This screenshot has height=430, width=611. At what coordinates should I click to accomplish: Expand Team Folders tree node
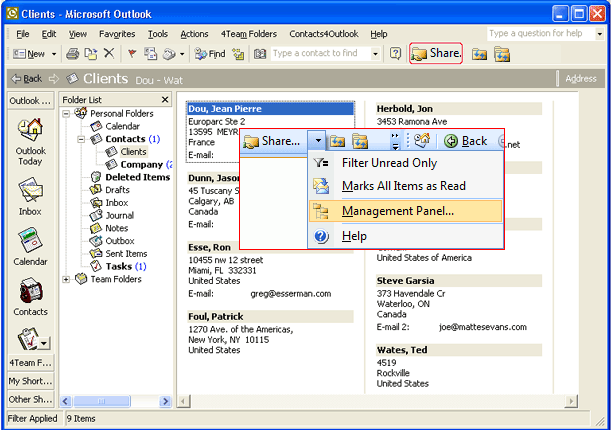click(x=66, y=279)
